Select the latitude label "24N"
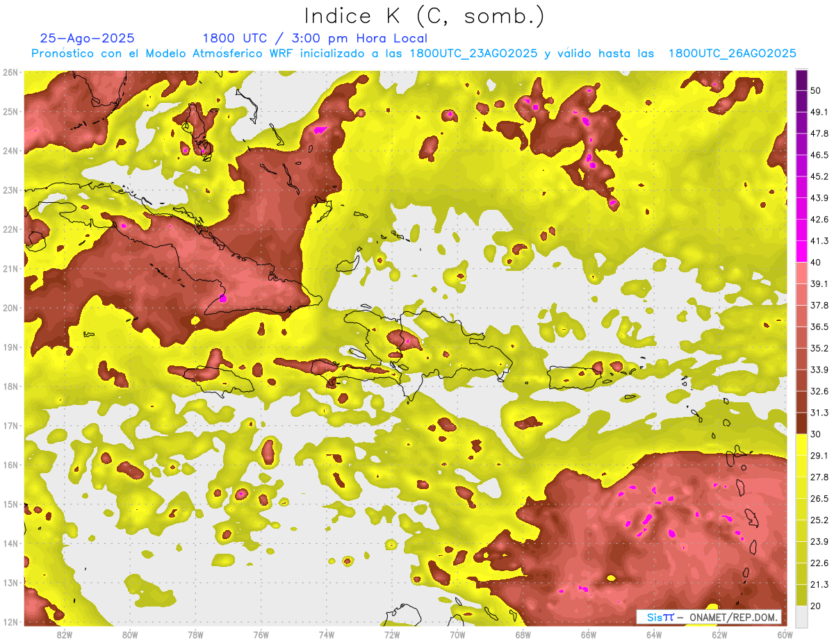The height and width of the screenshot is (644, 834). coord(10,151)
